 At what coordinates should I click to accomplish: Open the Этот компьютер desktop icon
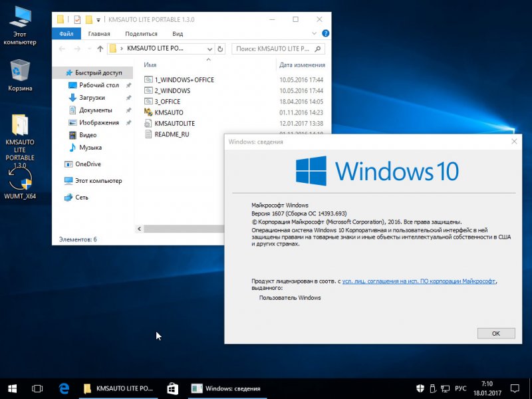click(x=20, y=25)
